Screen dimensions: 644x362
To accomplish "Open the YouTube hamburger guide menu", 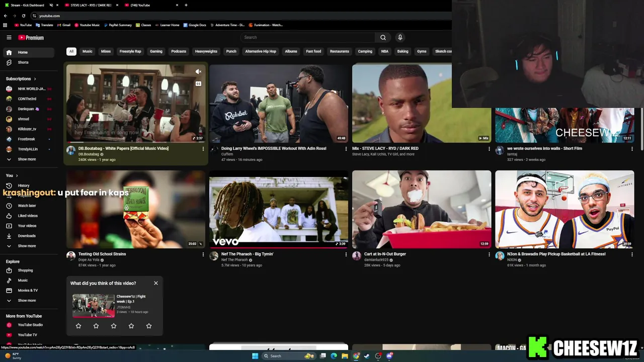I will tap(9, 37).
